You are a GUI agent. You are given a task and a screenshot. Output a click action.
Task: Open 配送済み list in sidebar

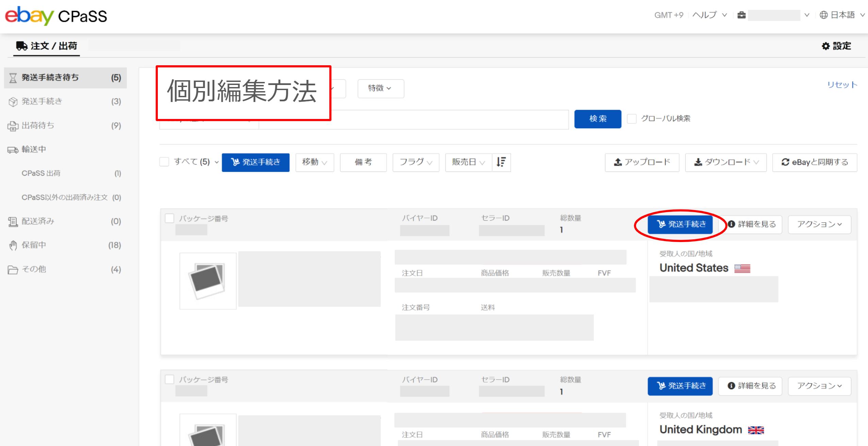coord(37,221)
